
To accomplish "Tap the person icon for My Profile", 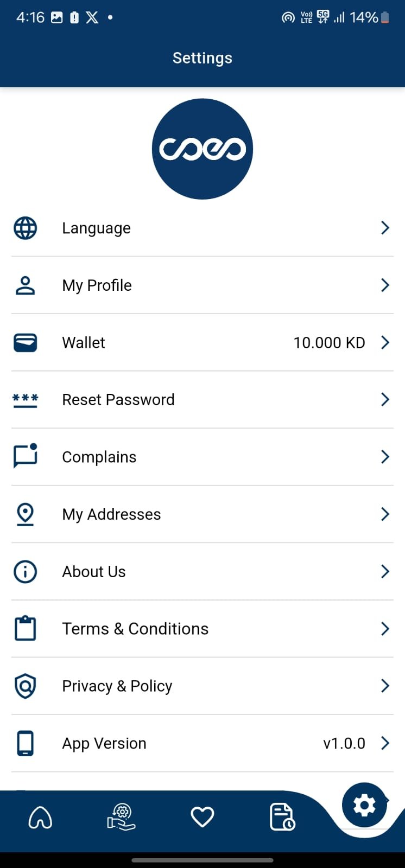I will pos(25,285).
